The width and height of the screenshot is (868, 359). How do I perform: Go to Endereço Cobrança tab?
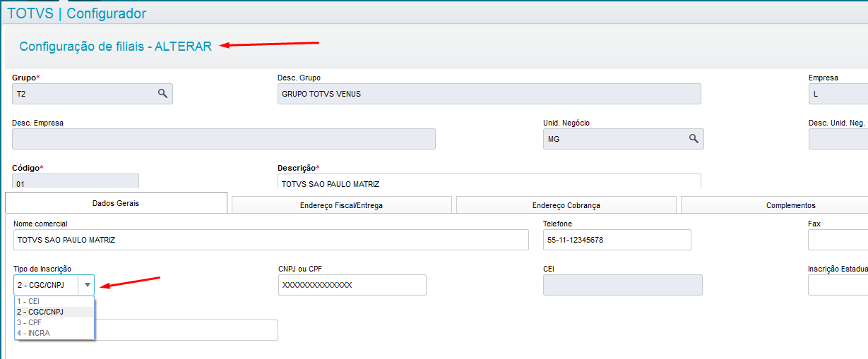566,205
